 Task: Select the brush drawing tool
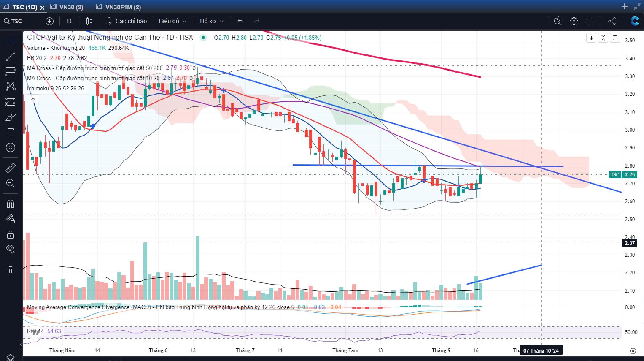point(11,117)
